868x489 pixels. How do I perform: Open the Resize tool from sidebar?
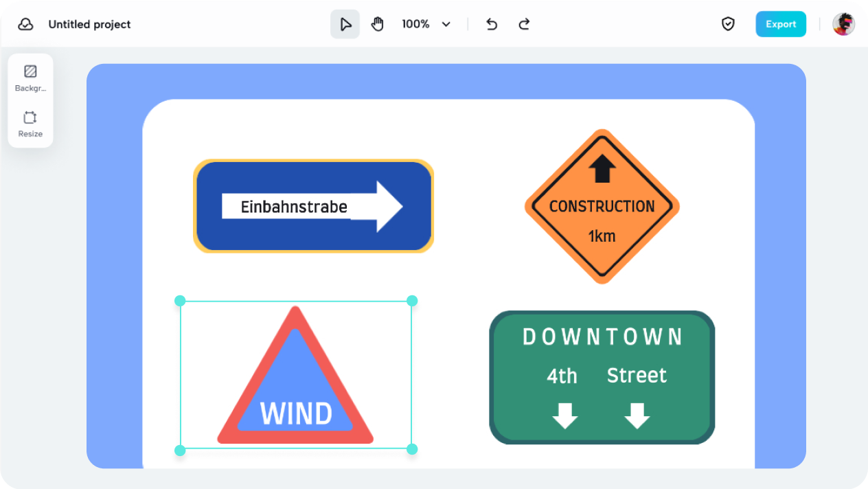point(30,123)
